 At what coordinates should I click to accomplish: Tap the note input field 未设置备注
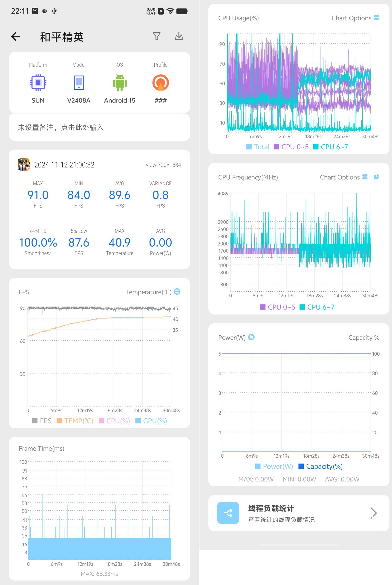point(99,127)
